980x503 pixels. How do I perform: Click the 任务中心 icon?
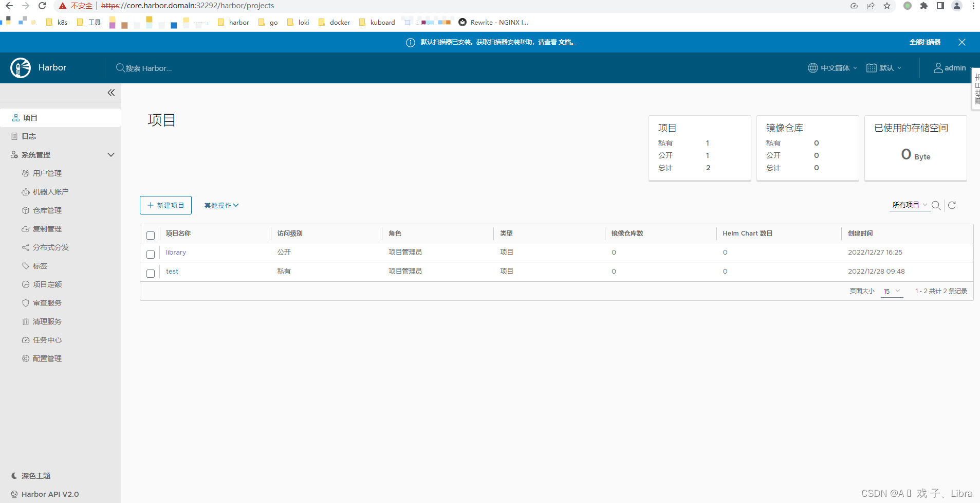point(26,340)
